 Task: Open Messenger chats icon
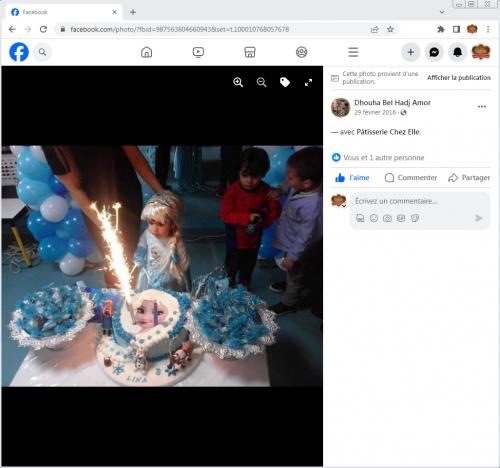tap(434, 52)
